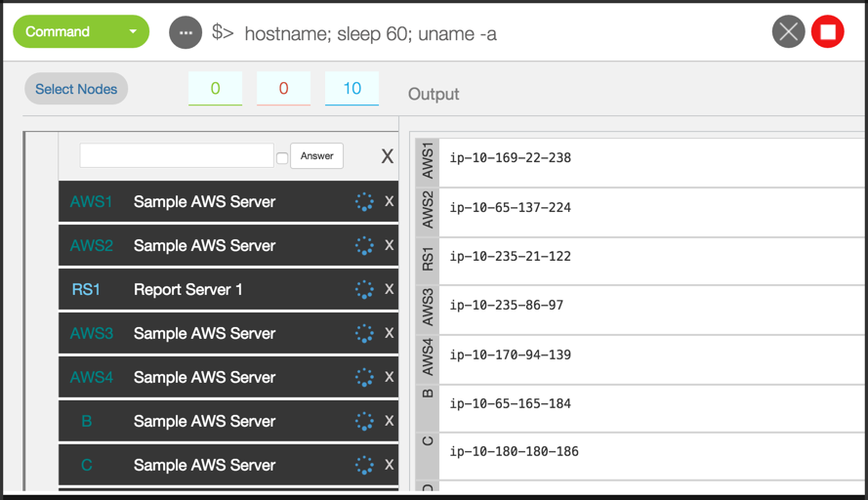Click C vertical output label
This screenshot has width=868, height=500.
[428, 441]
